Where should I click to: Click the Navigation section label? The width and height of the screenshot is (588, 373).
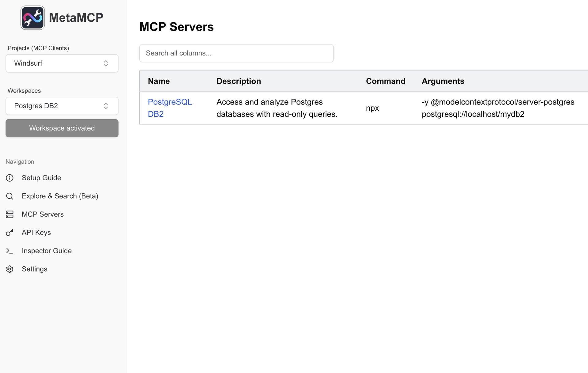click(20, 162)
